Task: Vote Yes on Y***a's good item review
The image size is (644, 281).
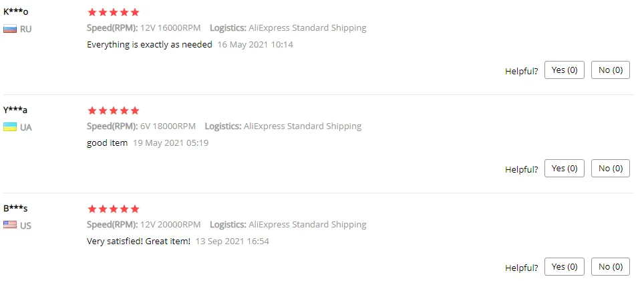Action: [x=565, y=169]
